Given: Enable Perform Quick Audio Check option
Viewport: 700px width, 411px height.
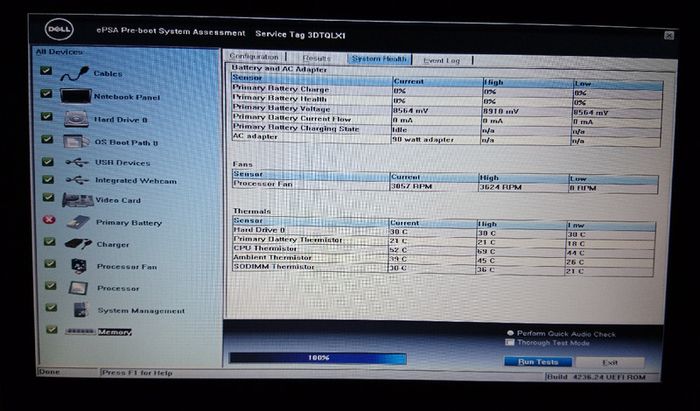Looking at the screenshot, I should 510,333.
